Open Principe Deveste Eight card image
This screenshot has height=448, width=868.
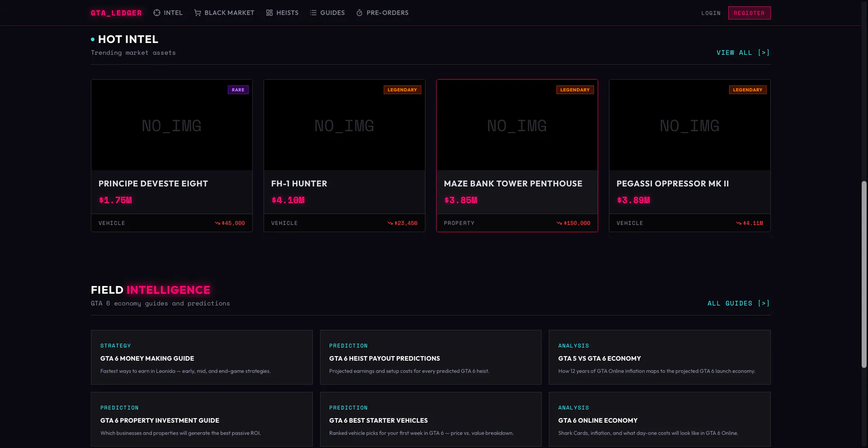172,125
